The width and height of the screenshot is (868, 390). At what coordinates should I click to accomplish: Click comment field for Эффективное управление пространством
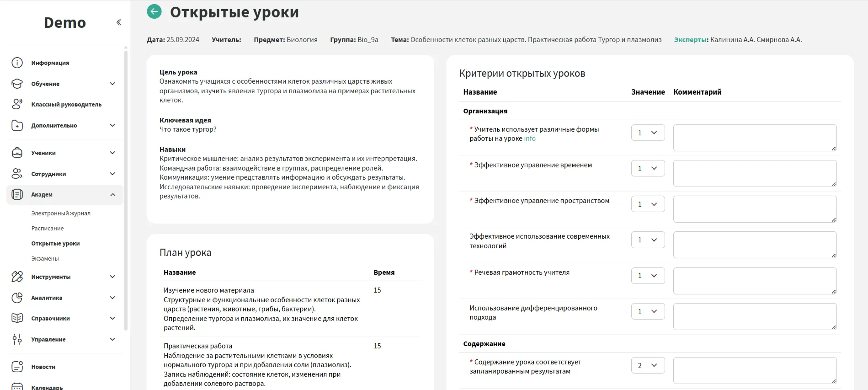pyautogui.click(x=754, y=209)
